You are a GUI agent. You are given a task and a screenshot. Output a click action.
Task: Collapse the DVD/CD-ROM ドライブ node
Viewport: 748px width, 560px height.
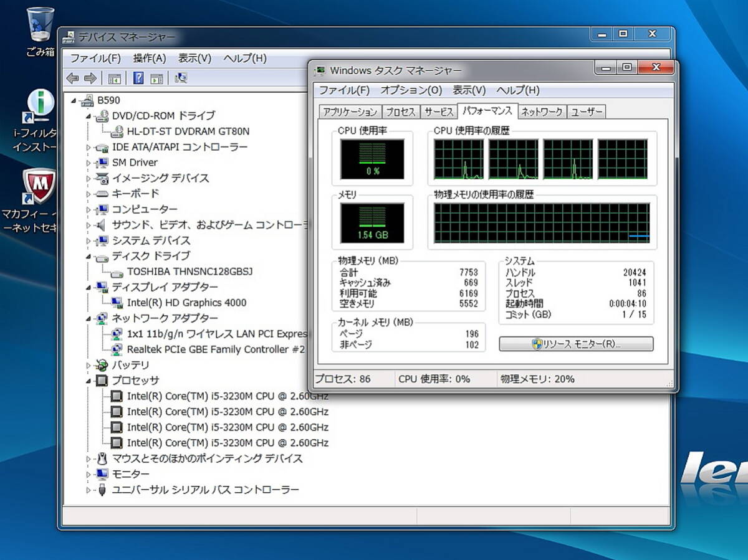pyautogui.click(x=89, y=116)
